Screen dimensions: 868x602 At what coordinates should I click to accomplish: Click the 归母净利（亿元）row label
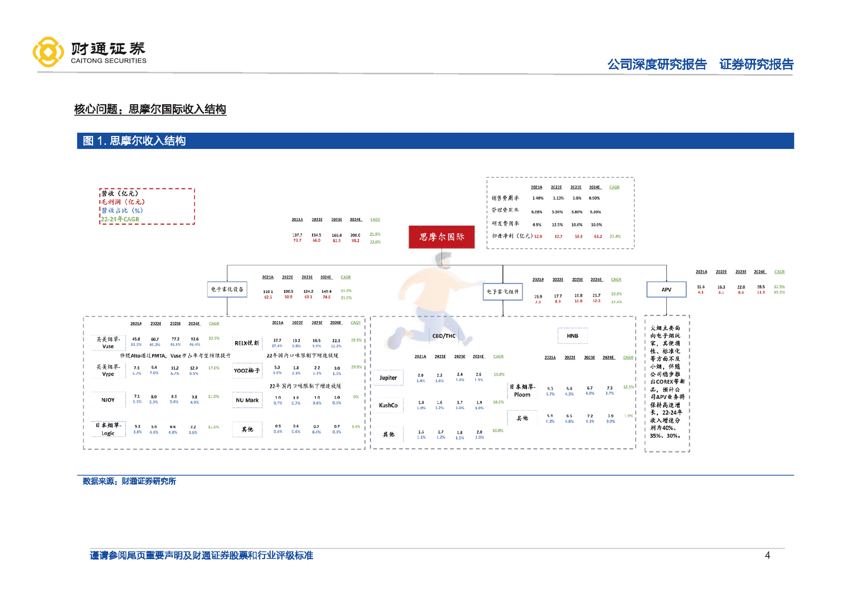click(513, 236)
